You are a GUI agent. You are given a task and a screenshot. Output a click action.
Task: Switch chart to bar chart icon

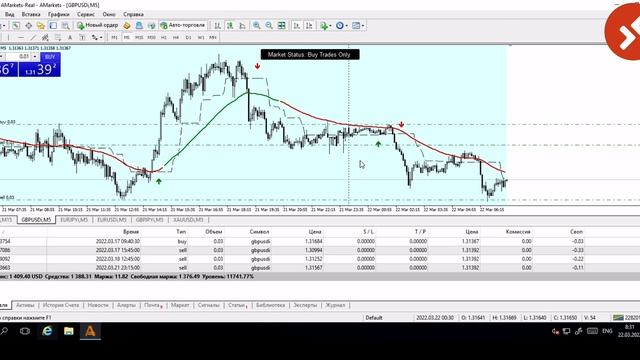tap(218, 25)
